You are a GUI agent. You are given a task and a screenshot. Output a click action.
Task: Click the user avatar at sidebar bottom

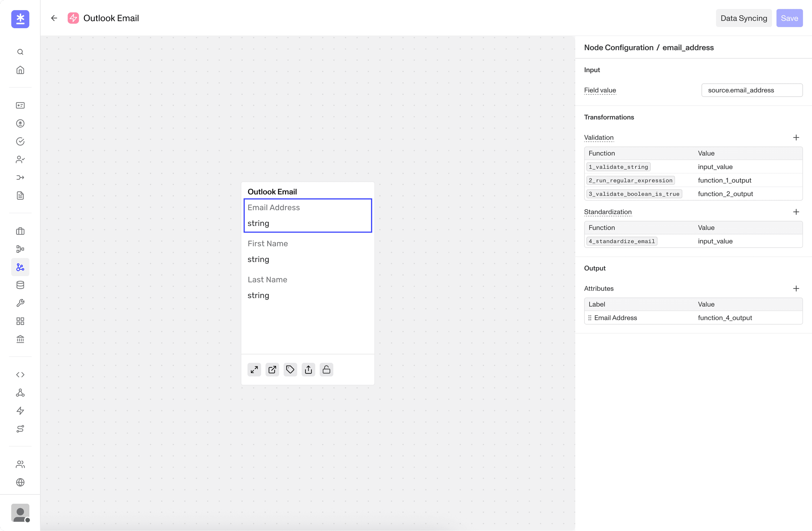click(20, 513)
